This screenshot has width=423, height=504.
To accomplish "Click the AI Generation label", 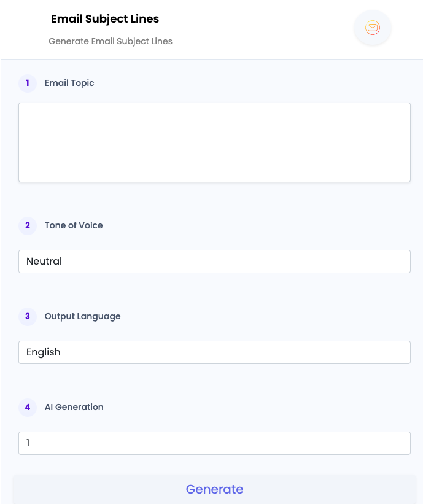I will tap(74, 407).
